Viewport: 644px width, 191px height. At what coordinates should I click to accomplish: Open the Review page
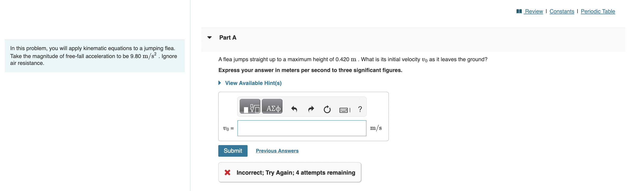[x=533, y=11]
